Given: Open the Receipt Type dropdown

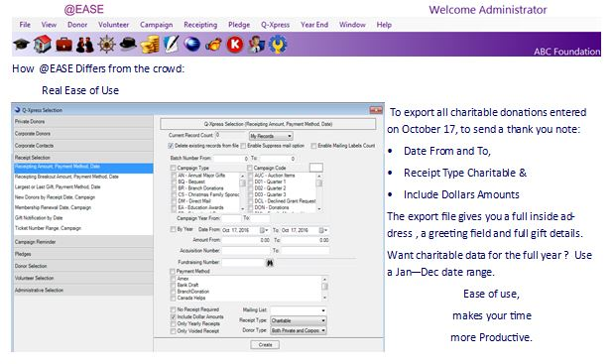Looking at the screenshot, I should 299,320.
